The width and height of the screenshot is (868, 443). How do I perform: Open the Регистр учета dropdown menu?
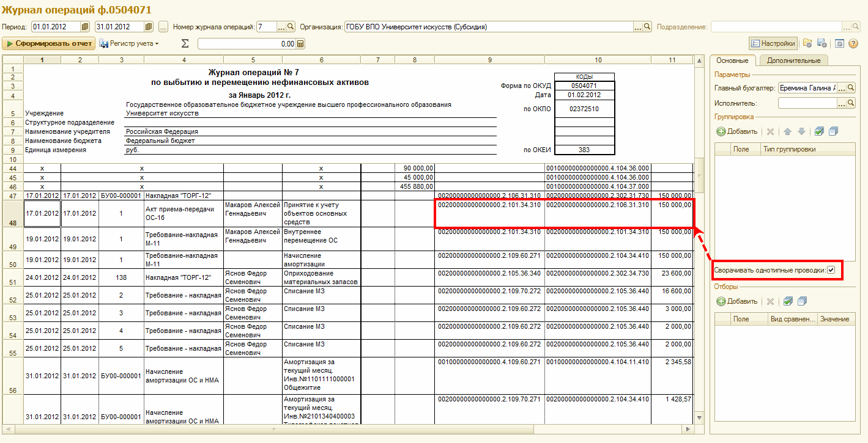click(129, 43)
